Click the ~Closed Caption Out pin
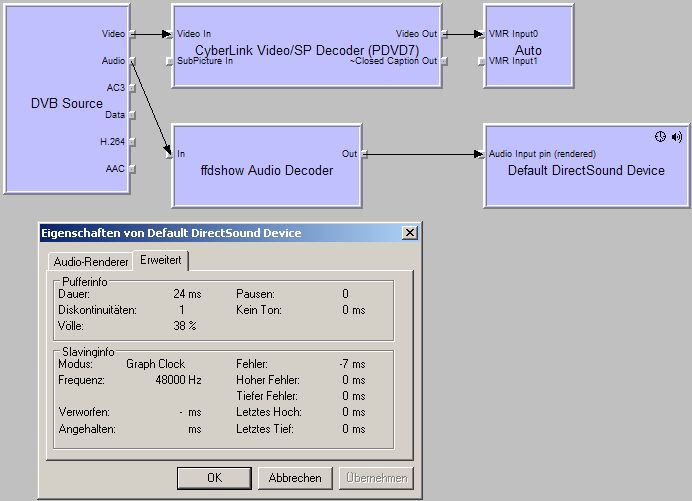 pos(444,61)
